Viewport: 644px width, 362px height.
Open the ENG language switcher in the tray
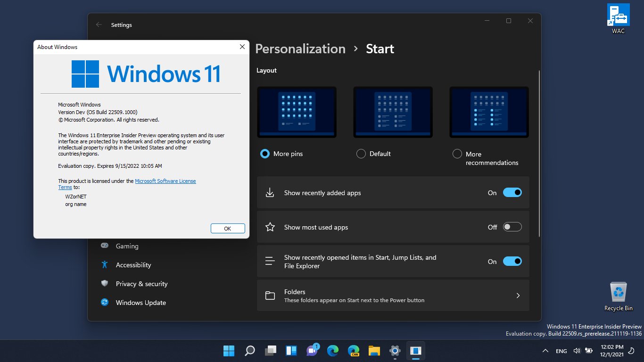561,351
